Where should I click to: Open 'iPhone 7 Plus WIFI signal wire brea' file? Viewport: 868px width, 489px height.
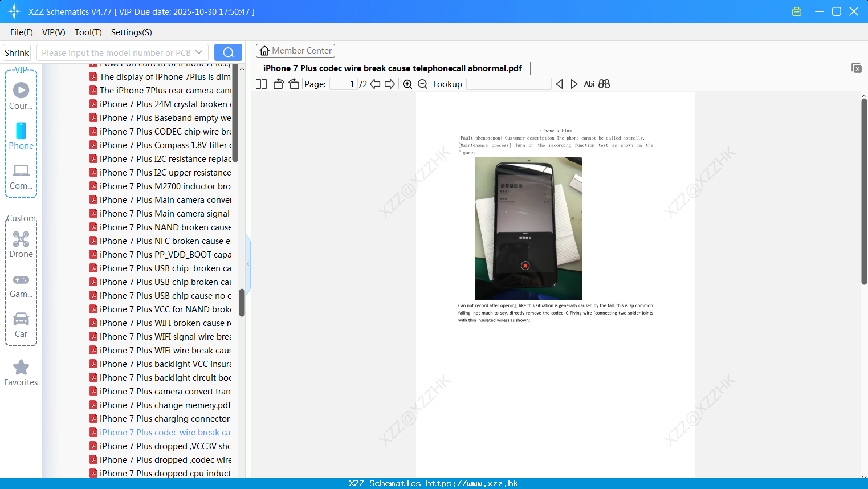click(x=161, y=337)
